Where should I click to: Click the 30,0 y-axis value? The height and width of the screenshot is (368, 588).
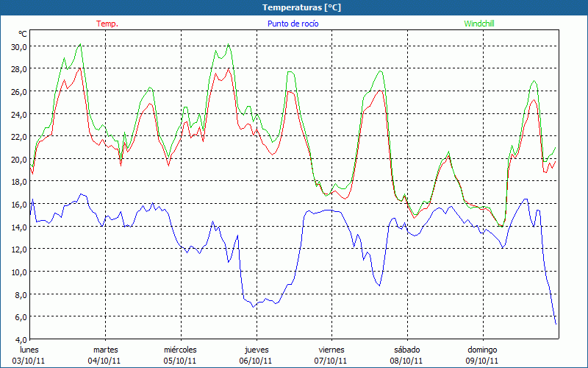[x=18, y=46]
